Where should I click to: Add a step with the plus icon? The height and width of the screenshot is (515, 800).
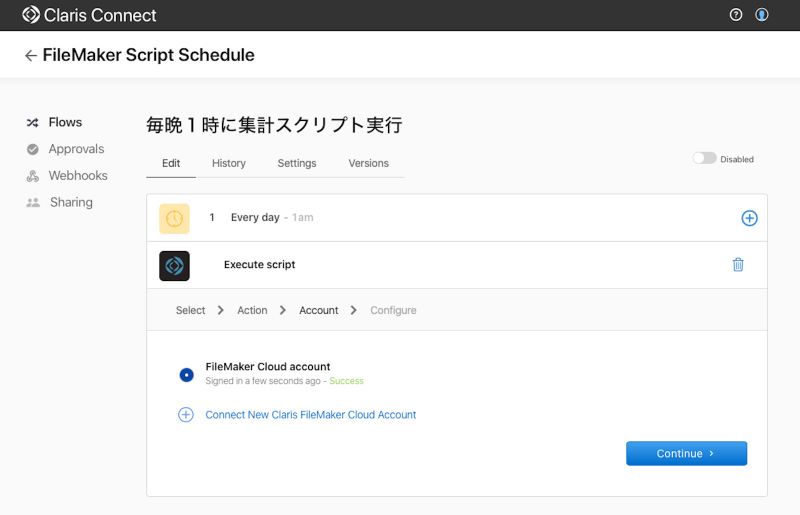pyautogui.click(x=749, y=218)
